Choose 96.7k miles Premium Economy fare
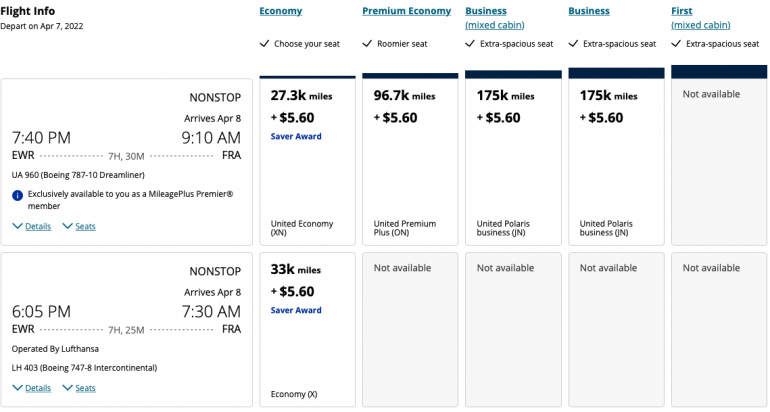The width and height of the screenshot is (770, 412). pyautogui.click(x=409, y=160)
